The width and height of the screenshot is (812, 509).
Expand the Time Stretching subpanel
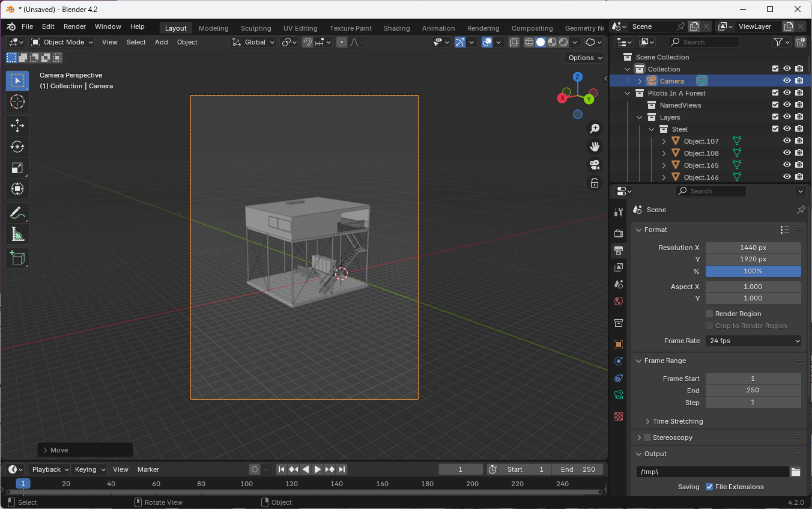click(x=647, y=421)
